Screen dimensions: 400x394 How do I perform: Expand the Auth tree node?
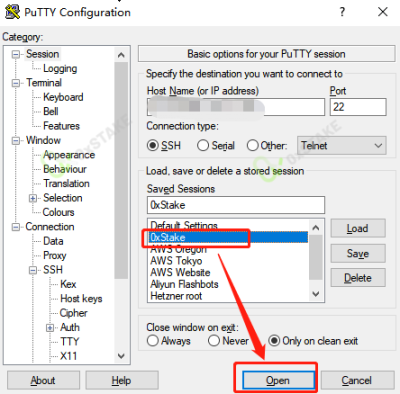click(50, 328)
